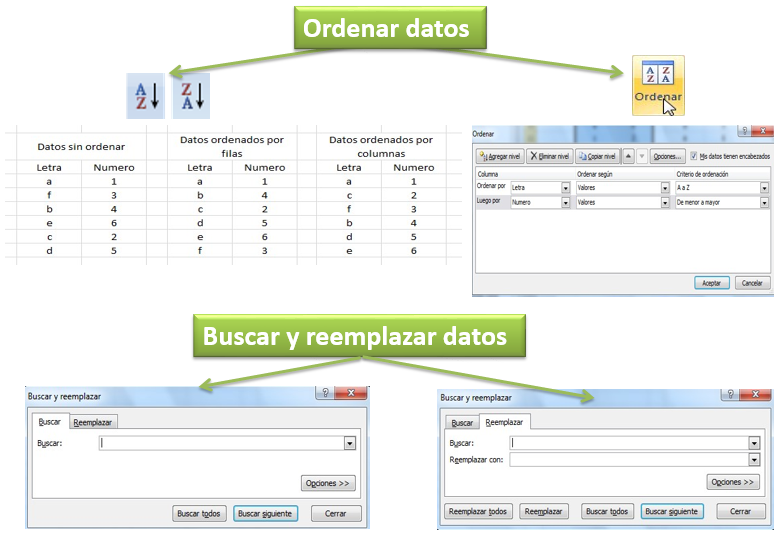Expand the Ordenar por Letra dropdown
Screen dimensions: 784x539
click(x=566, y=188)
